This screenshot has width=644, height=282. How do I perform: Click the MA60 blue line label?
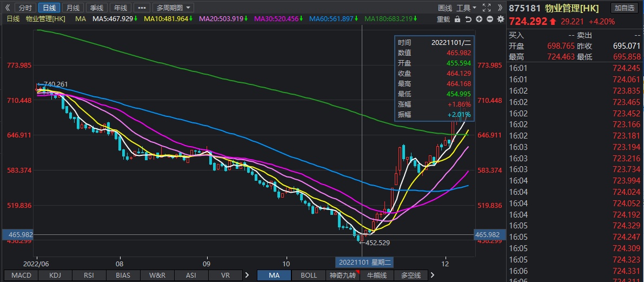tap(331, 19)
